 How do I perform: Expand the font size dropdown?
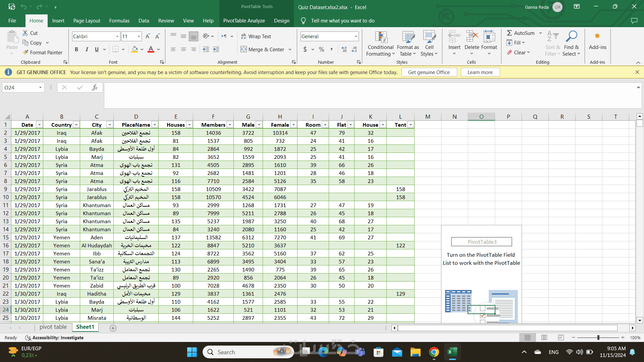point(139,36)
